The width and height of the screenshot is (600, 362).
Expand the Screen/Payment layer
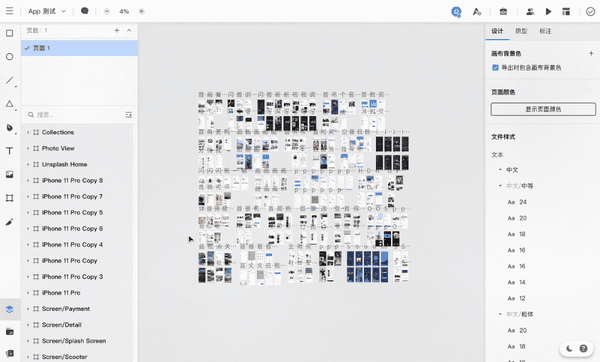click(x=28, y=309)
